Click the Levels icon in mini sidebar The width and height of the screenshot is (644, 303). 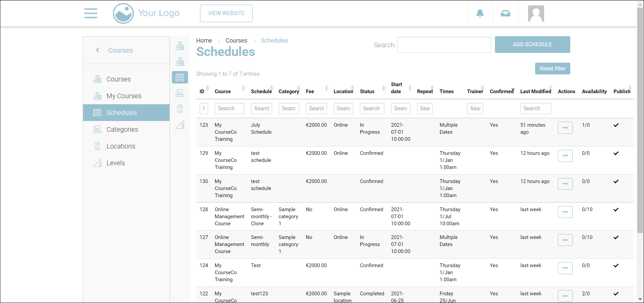click(180, 125)
